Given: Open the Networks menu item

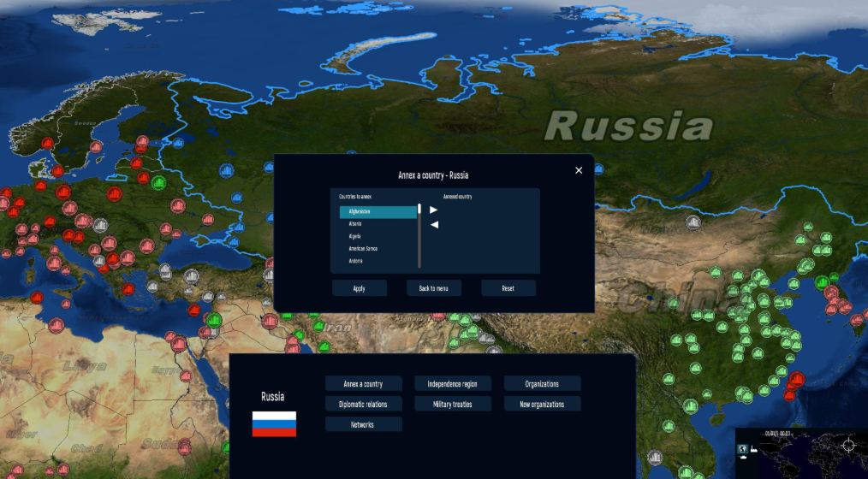Looking at the screenshot, I should click(363, 424).
